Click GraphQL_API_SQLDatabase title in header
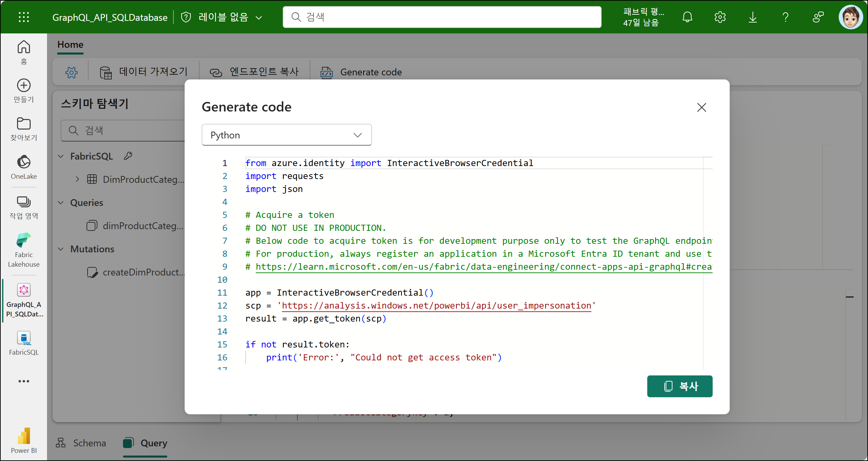Image resolution: width=868 pixels, height=461 pixels. coord(110,17)
